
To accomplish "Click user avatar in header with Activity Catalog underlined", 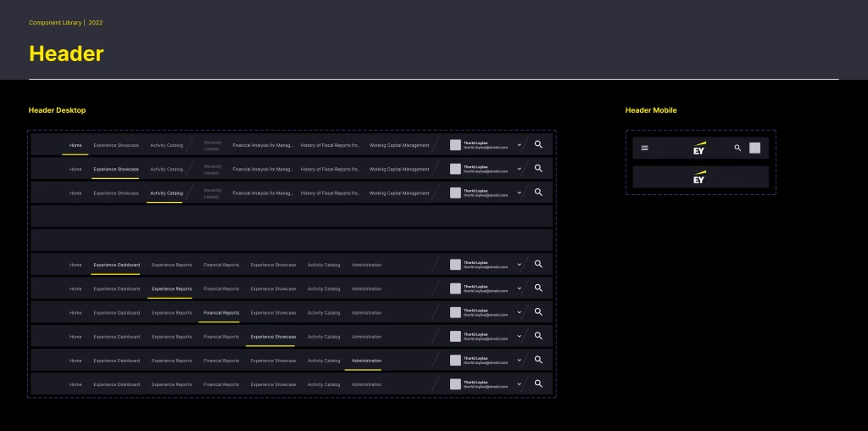I will [455, 193].
